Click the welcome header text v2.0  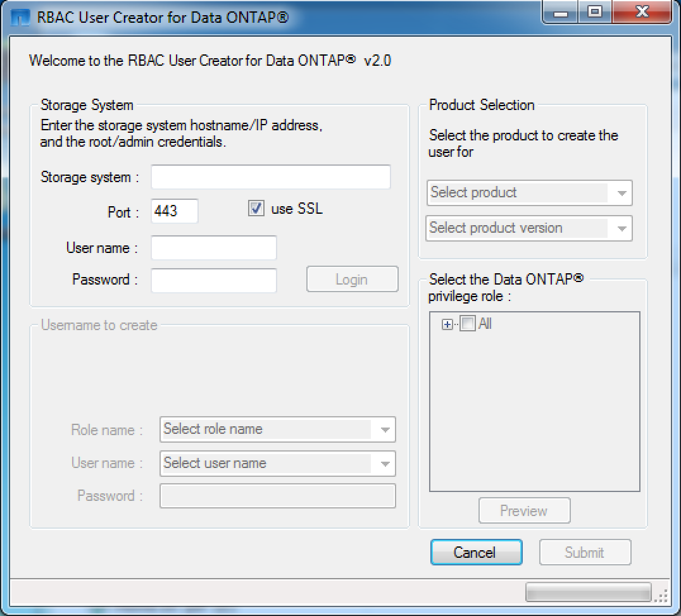(209, 60)
